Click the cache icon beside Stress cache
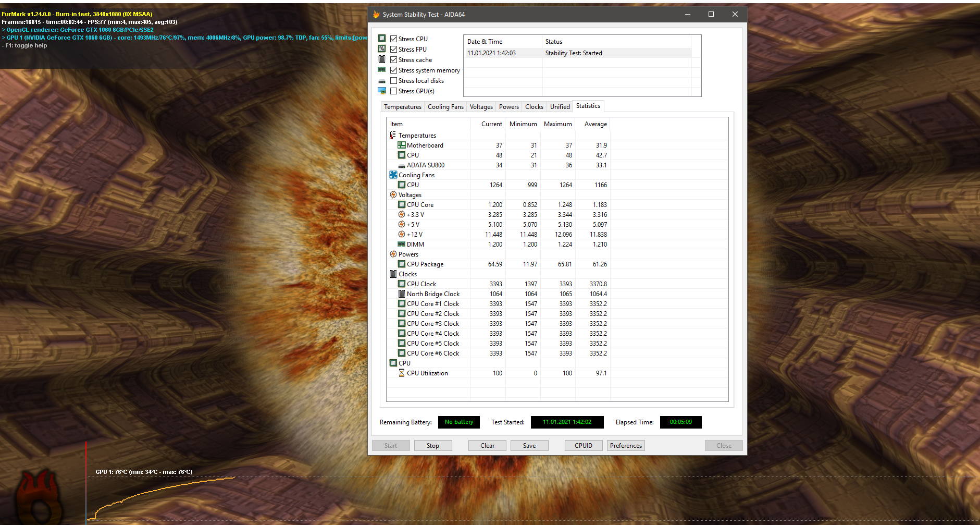 [x=382, y=59]
